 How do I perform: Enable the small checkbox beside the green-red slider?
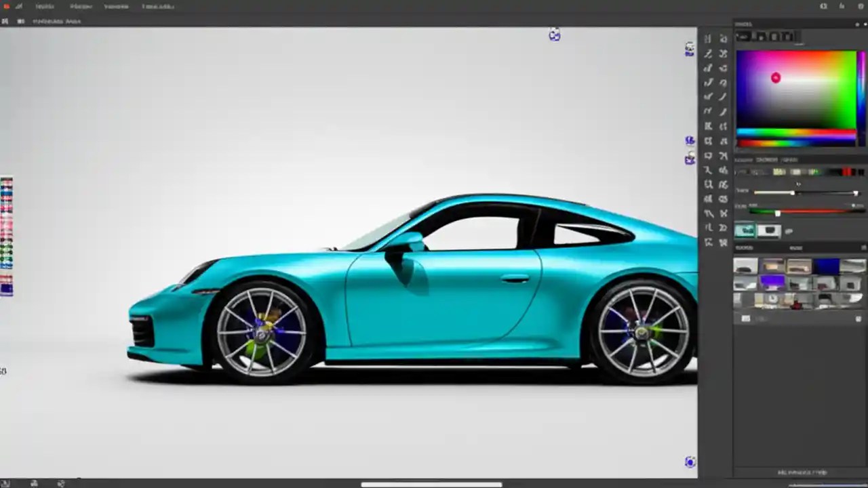click(853, 205)
